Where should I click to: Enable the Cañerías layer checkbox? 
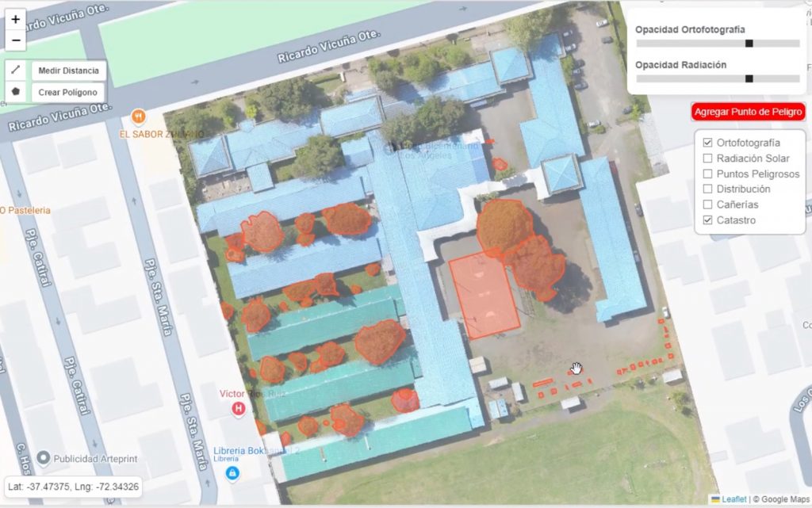[708, 204]
